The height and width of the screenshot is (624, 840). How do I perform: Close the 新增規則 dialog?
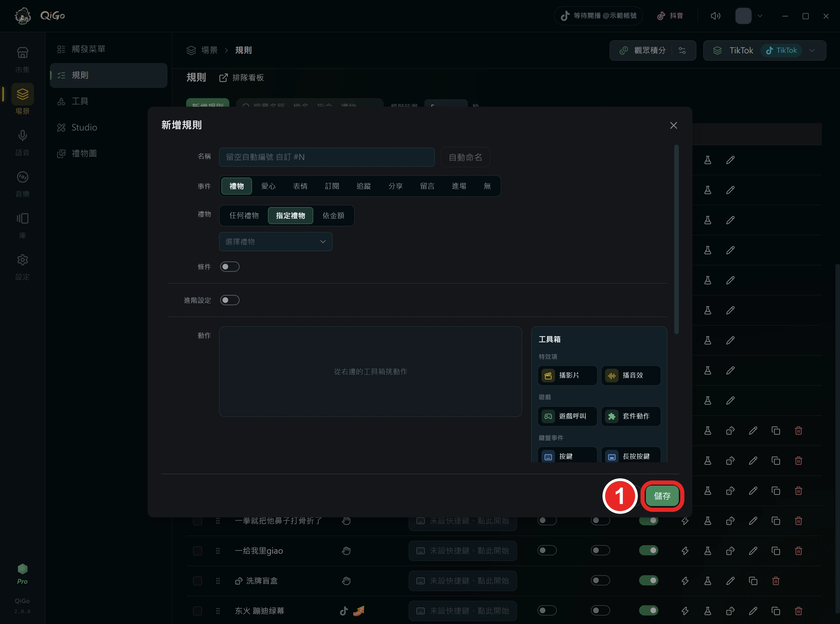click(673, 125)
